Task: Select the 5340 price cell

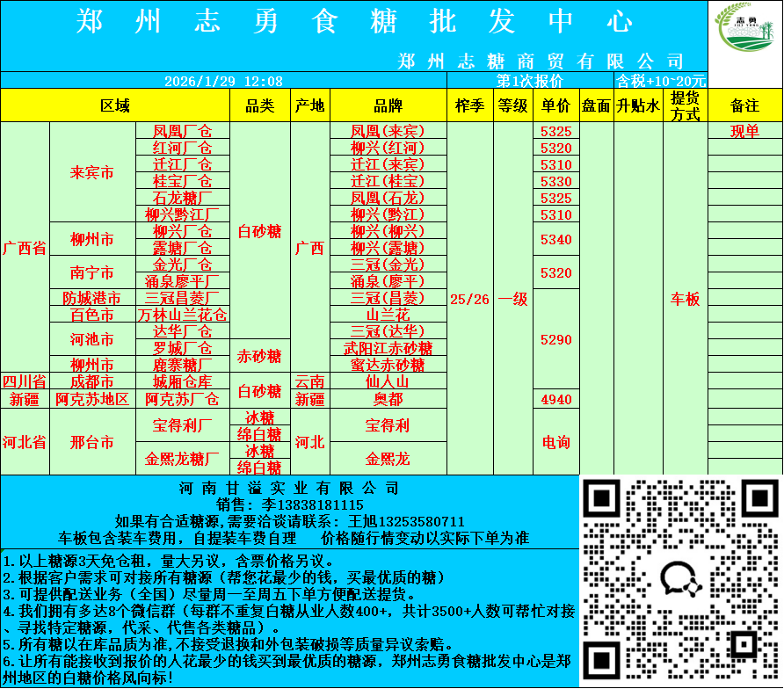Action: [555, 239]
